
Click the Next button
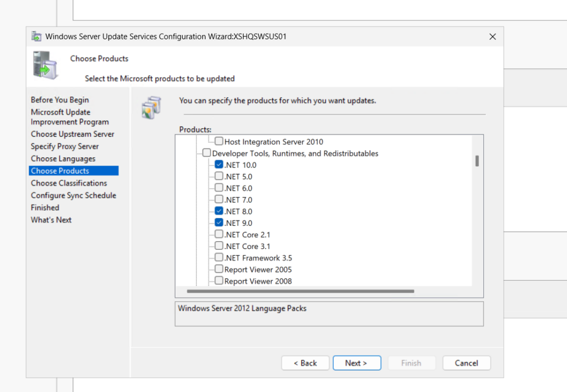[357, 363]
